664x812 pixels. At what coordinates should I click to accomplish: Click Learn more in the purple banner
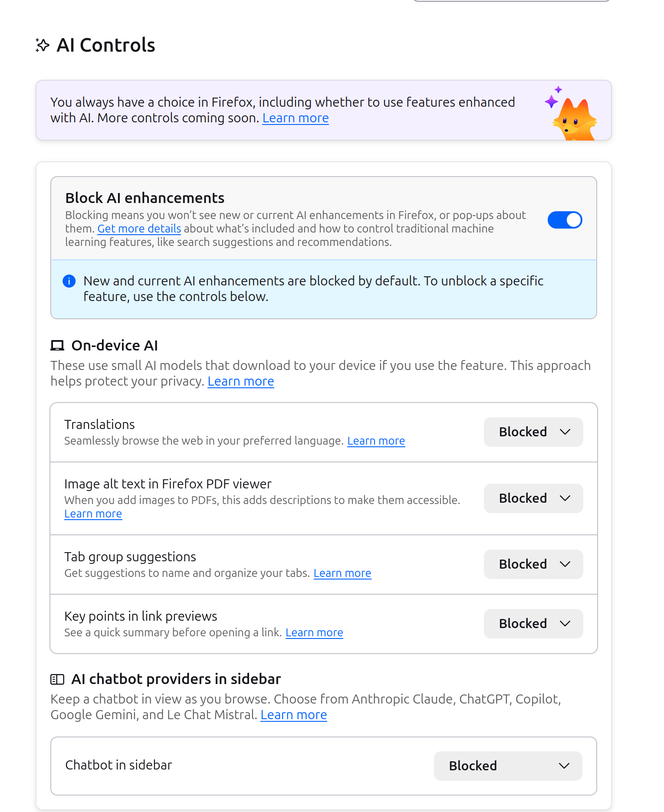pos(295,118)
